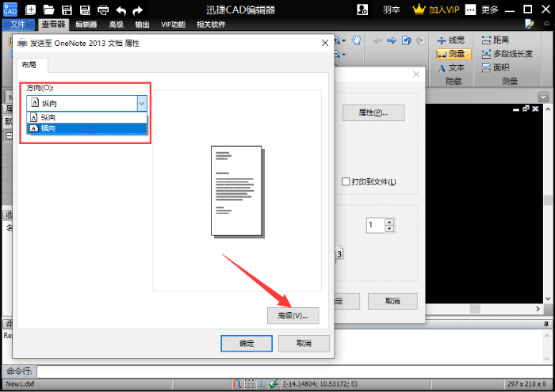Toggle the grid dots icon in status bar
This screenshot has width=555, height=392.
click(249, 384)
